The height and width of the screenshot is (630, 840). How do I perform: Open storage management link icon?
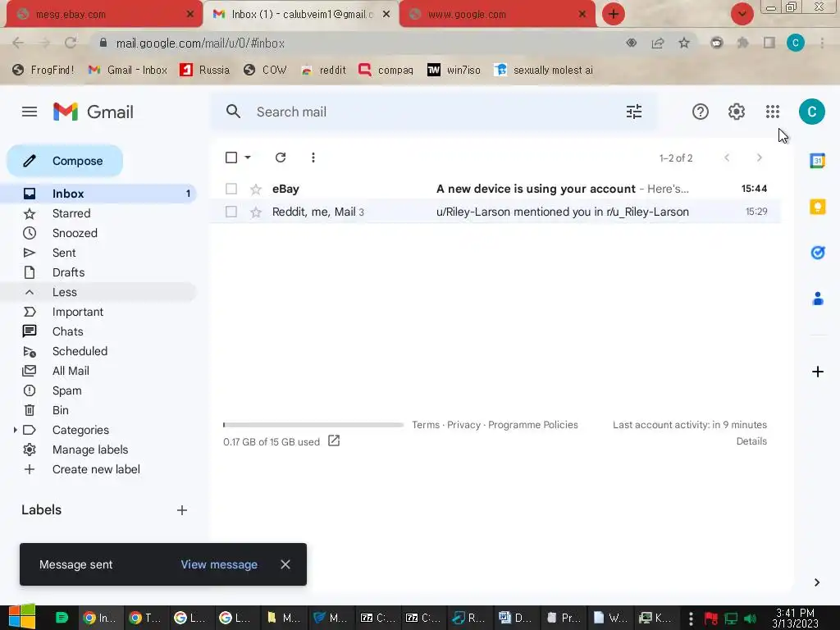pos(334,441)
